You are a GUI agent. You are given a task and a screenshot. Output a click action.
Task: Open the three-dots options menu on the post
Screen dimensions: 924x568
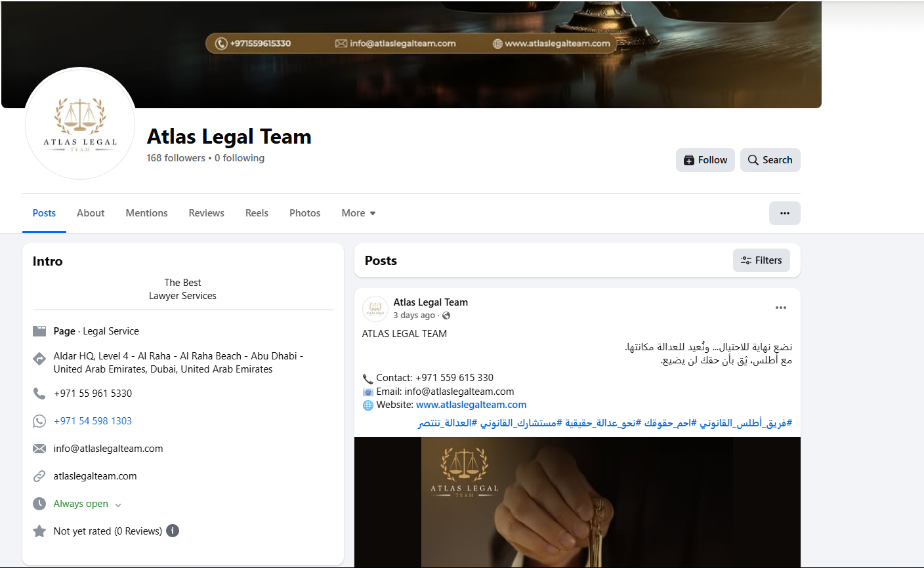click(x=780, y=307)
